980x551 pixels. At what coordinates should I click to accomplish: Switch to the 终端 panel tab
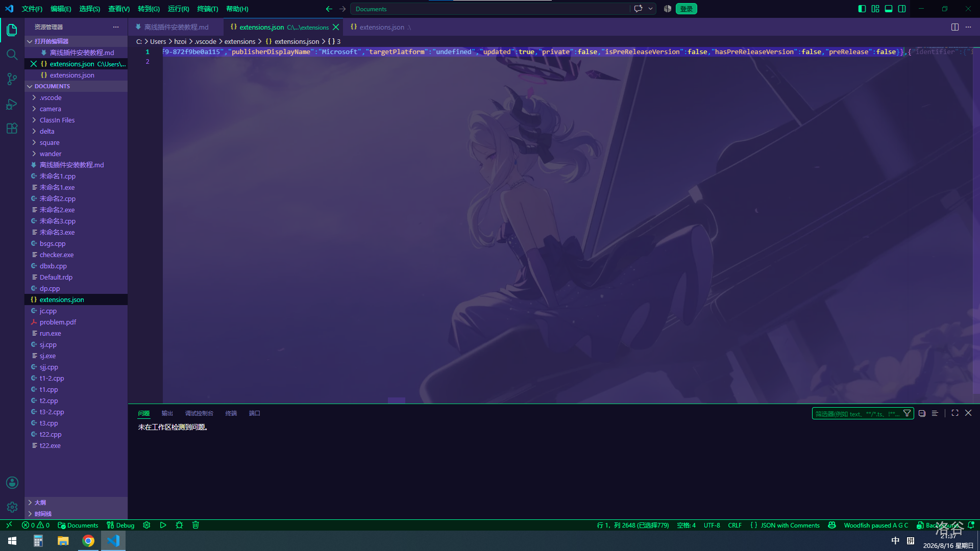[231, 413]
